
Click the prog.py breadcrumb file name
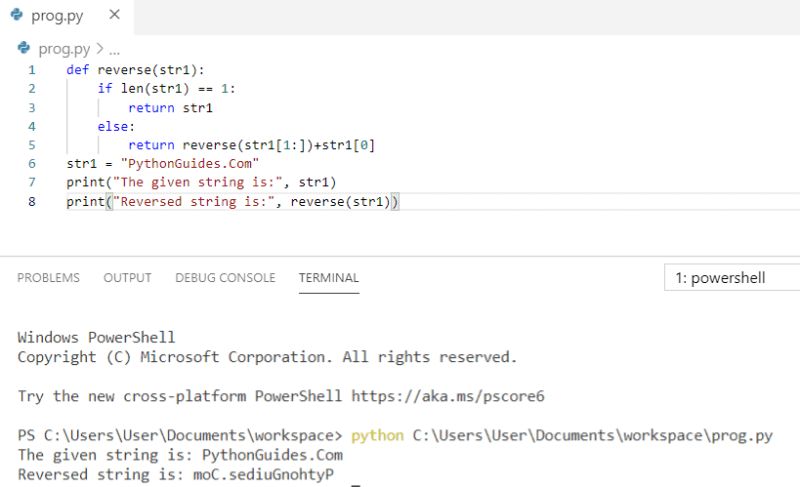64,49
